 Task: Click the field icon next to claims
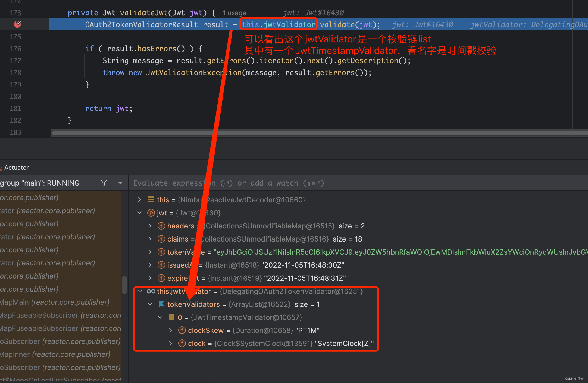pos(161,239)
